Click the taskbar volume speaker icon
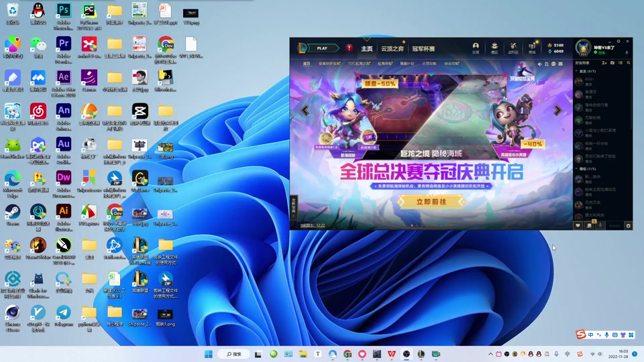Screen dimensions: 644x362 (600, 354)
